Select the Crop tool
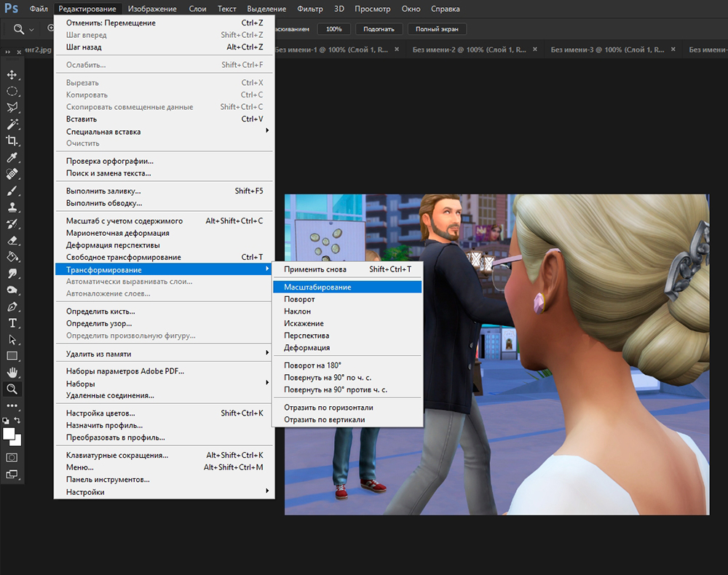Viewport: 728px width, 575px height. (x=12, y=140)
